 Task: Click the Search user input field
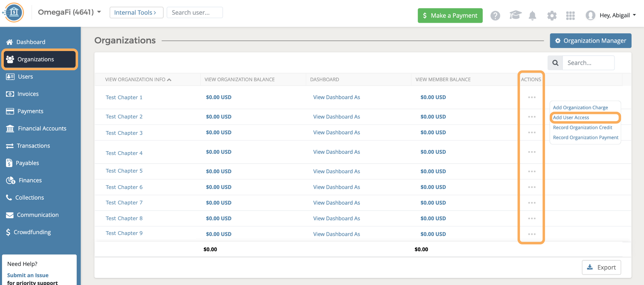point(195,13)
